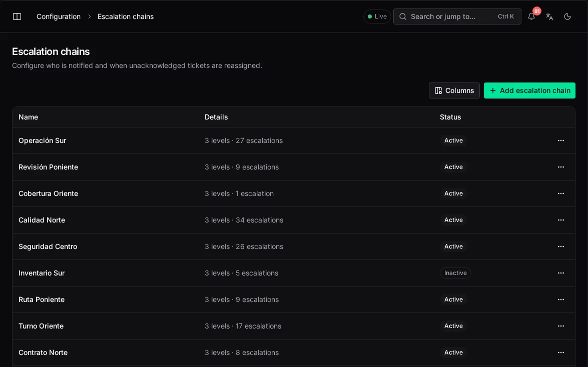Click the Escalation chains page heading
Viewport: 588px width, 367px height.
(x=51, y=51)
